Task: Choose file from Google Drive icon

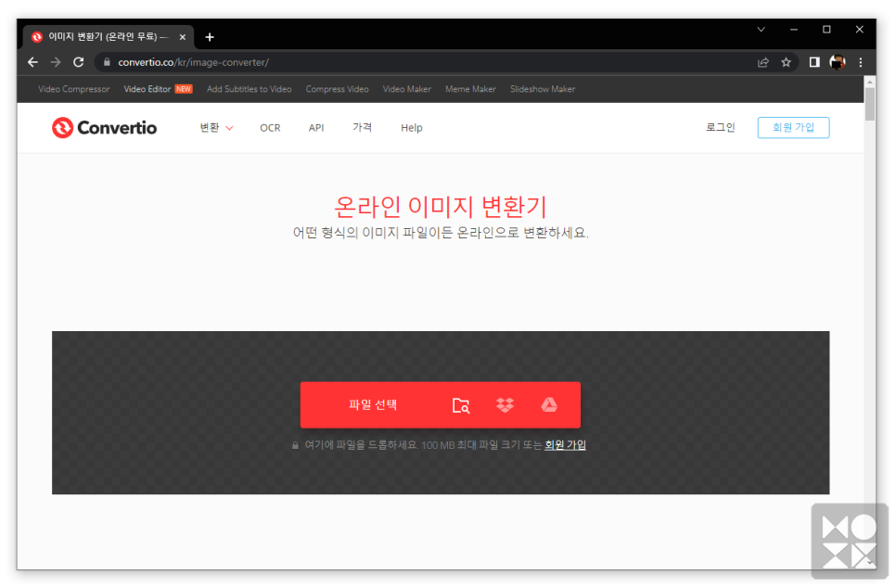Action: point(549,405)
